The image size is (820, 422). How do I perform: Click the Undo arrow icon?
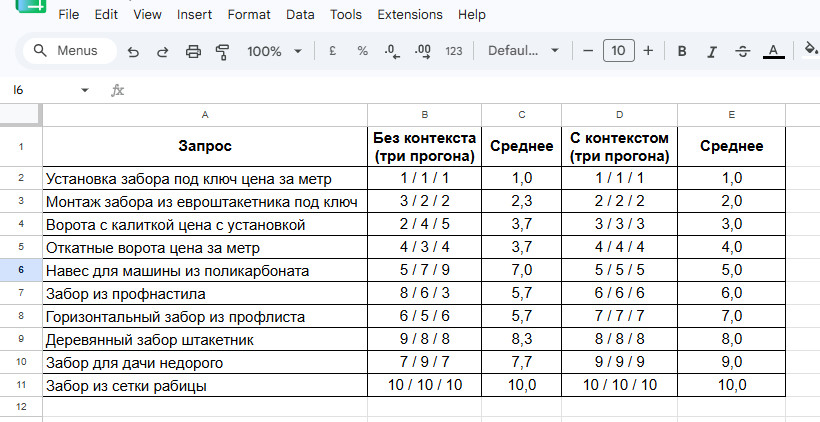[133, 51]
